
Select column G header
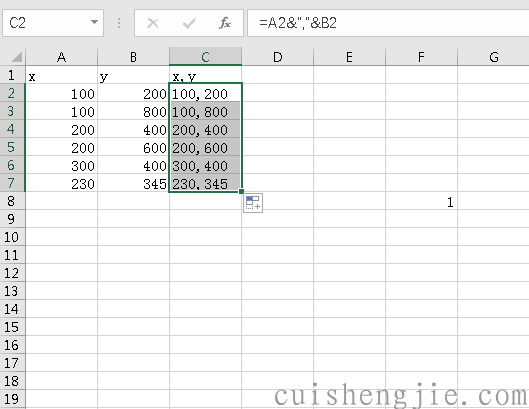(493, 57)
